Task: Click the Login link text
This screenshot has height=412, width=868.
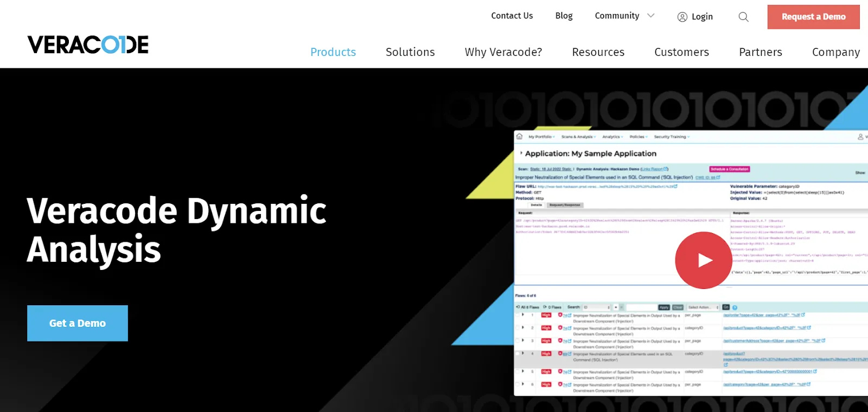Action: pyautogui.click(x=702, y=17)
